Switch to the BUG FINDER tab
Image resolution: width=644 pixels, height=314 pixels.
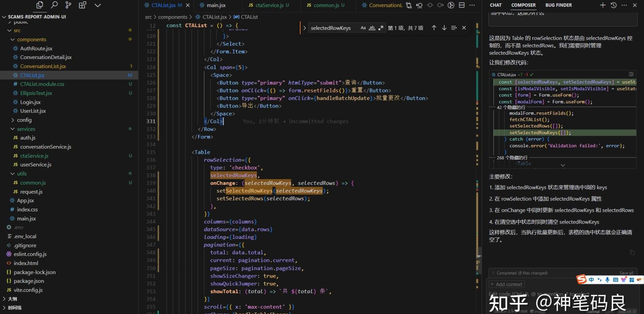(558, 5)
